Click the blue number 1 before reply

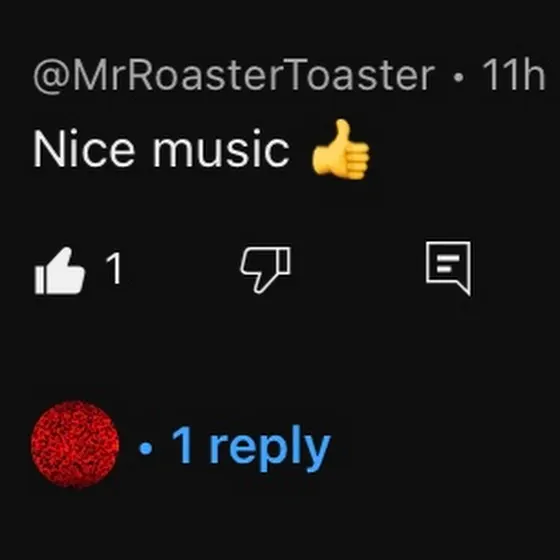[x=183, y=444]
